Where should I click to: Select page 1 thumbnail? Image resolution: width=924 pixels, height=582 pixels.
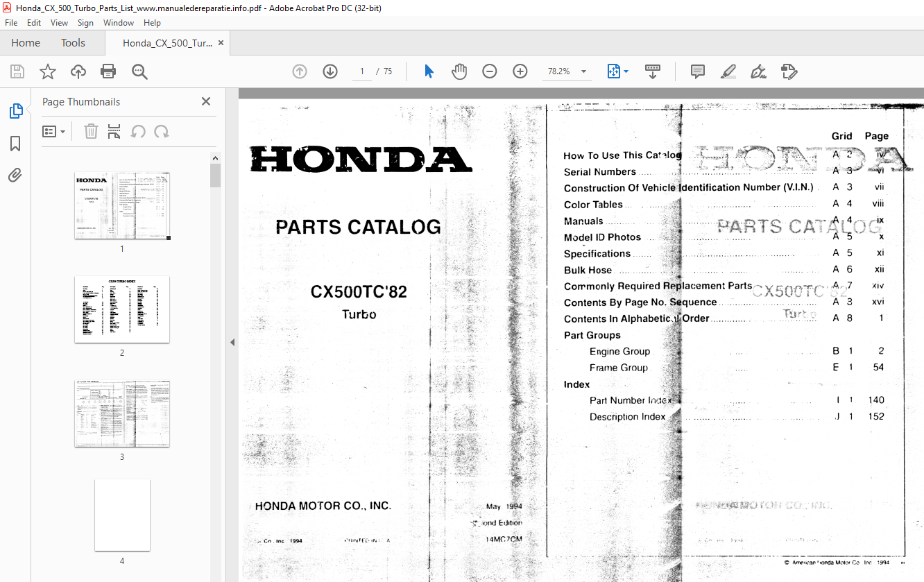(x=122, y=205)
